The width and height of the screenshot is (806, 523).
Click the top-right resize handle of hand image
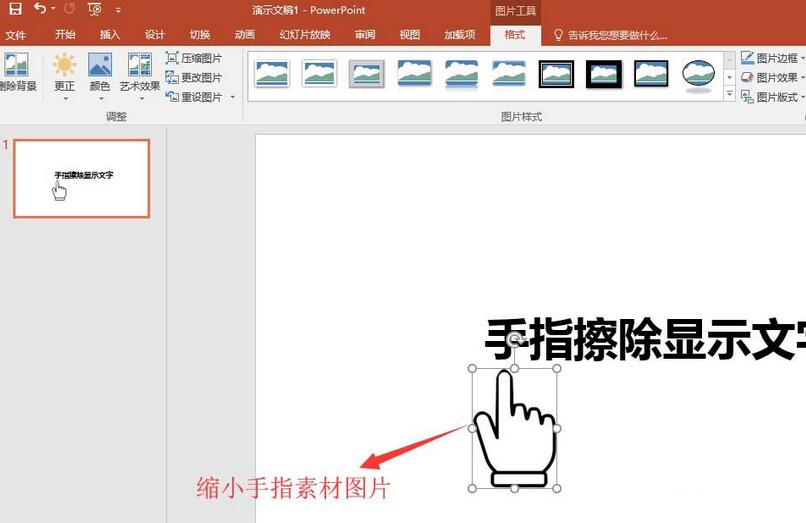point(557,368)
